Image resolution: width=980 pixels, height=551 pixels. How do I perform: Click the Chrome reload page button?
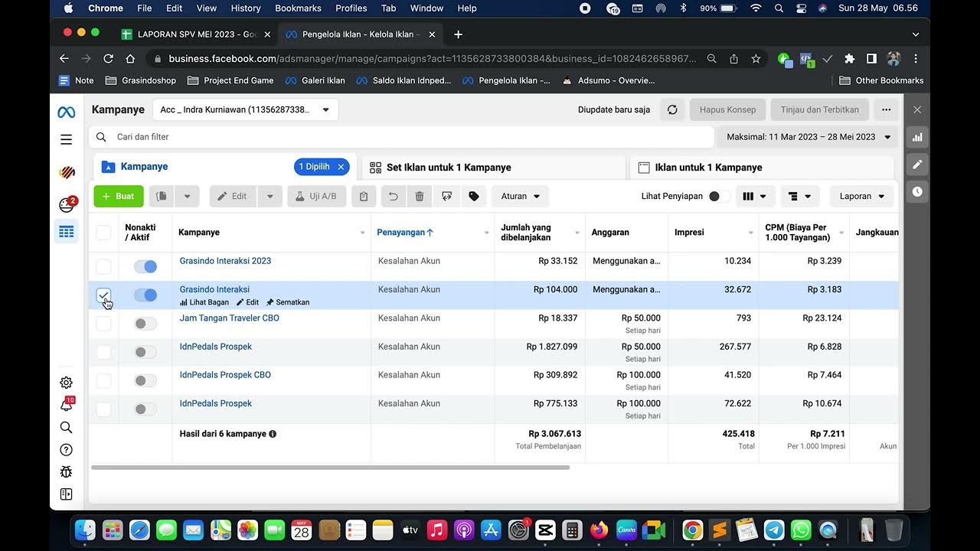coord(108,58)
